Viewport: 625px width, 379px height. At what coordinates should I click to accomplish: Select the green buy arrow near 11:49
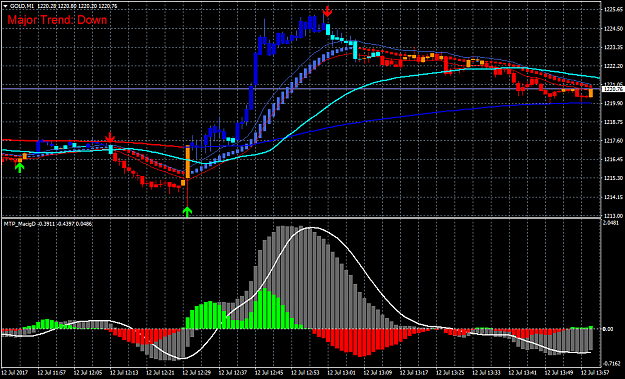pyautogui.click(x=19, y=168)
